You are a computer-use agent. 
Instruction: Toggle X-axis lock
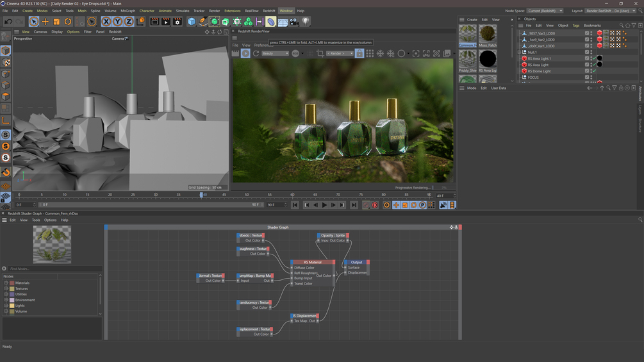[106, 22]
